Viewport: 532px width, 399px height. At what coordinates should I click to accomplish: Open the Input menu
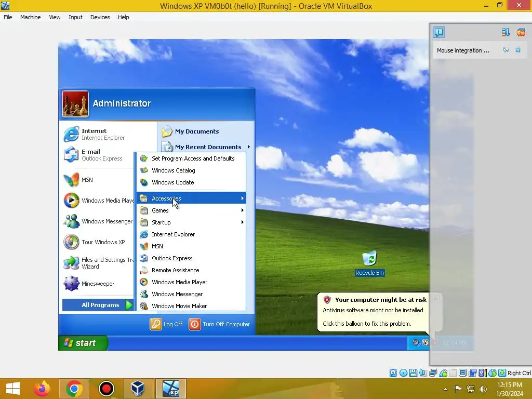tap(75, 17)
